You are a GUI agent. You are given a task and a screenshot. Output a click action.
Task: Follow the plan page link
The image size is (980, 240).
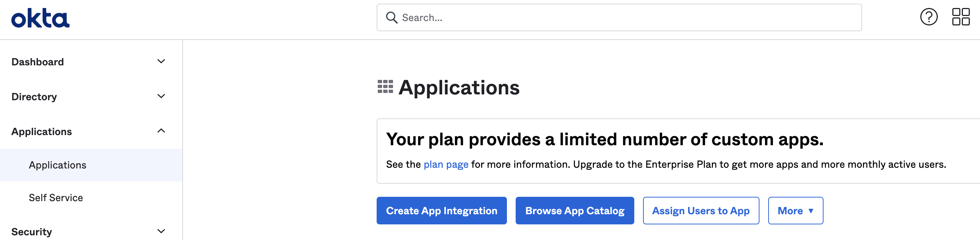[x=446, y=164]
